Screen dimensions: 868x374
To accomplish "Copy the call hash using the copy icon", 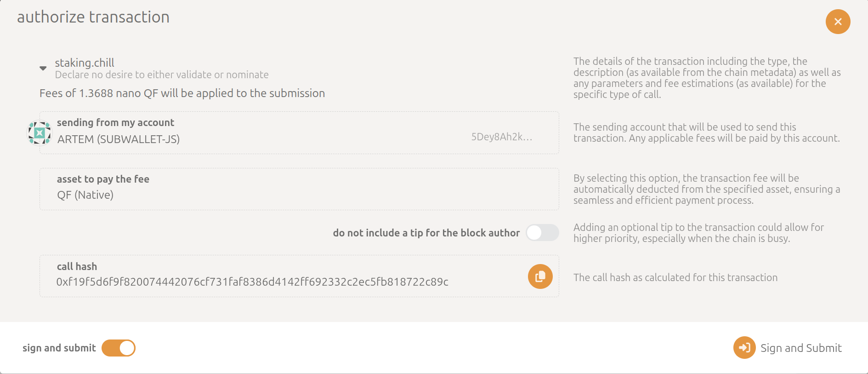I will coord(539,276).
